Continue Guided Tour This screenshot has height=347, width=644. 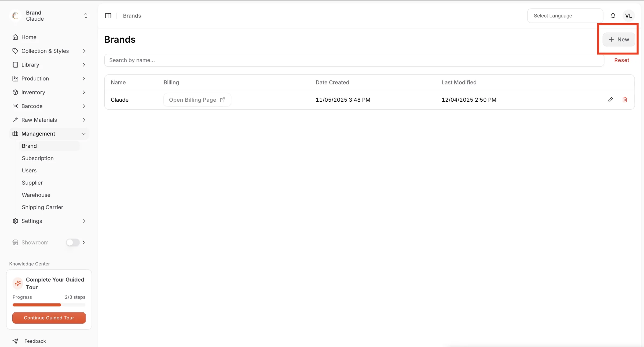(49, 318)
